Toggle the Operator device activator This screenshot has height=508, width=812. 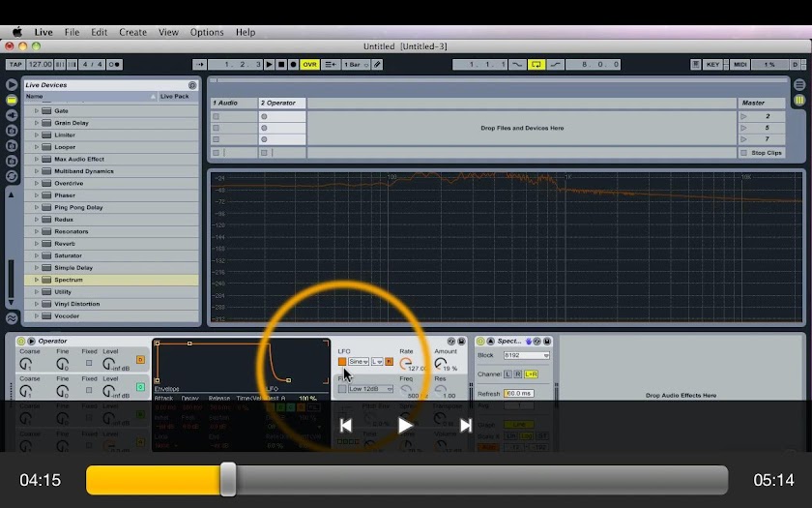tap(20, 341)
